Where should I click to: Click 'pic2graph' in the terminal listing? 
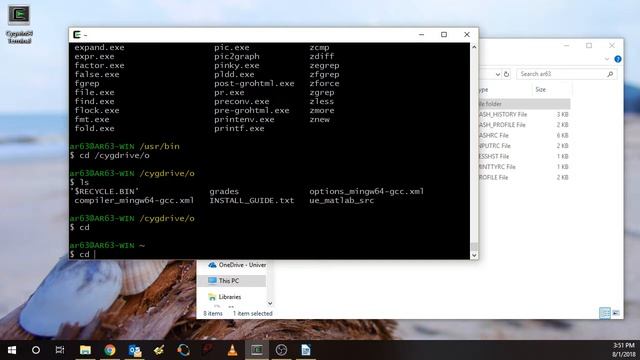[237, 56]
